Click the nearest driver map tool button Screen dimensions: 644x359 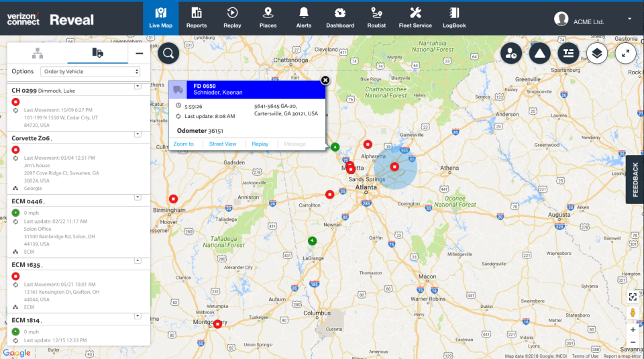[511, 53]
